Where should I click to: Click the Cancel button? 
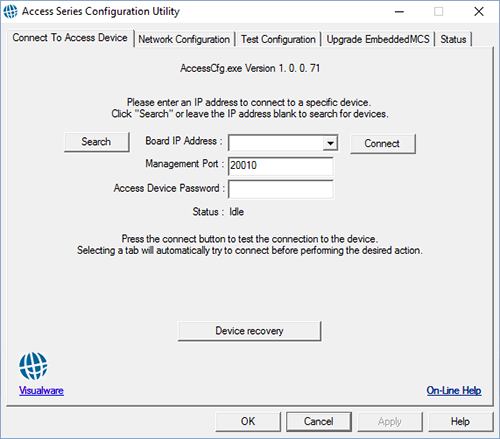319,422
